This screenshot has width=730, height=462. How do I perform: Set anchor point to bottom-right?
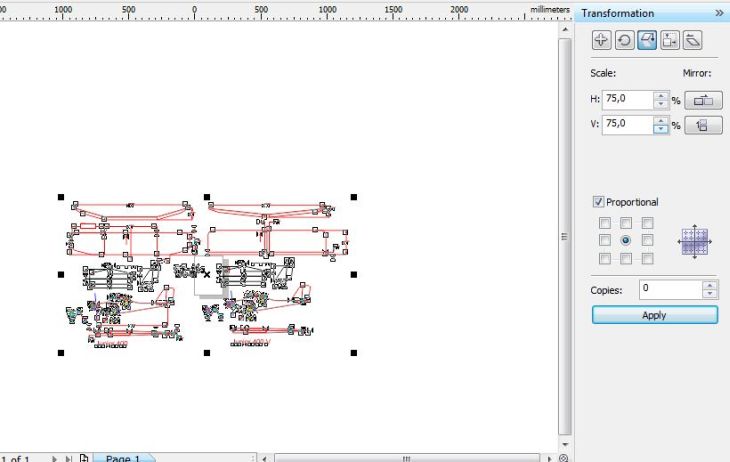pyautogui.click(x=647, y=258)
